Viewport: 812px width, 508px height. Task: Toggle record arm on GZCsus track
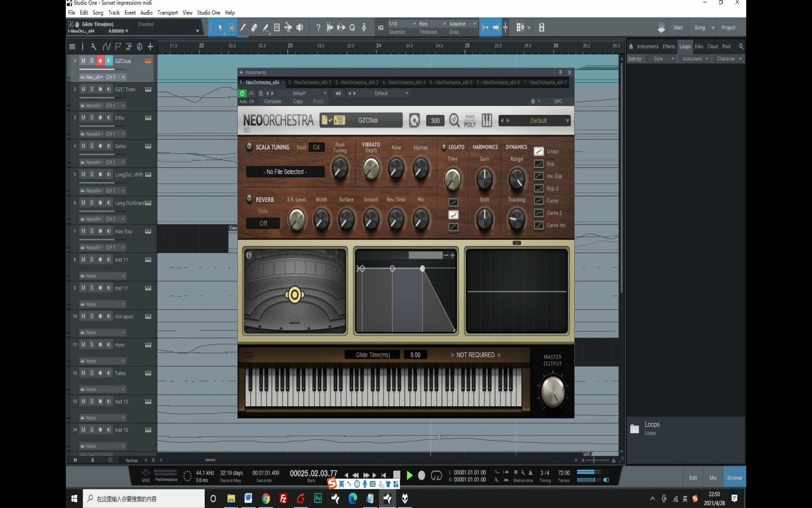(100, 61)
